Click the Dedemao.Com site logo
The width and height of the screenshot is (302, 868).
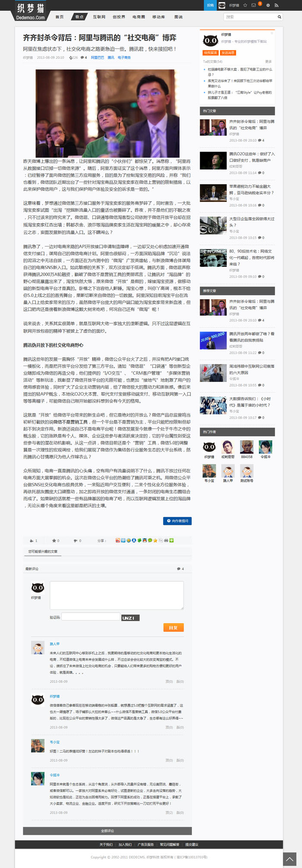click(x=31, y=11)
